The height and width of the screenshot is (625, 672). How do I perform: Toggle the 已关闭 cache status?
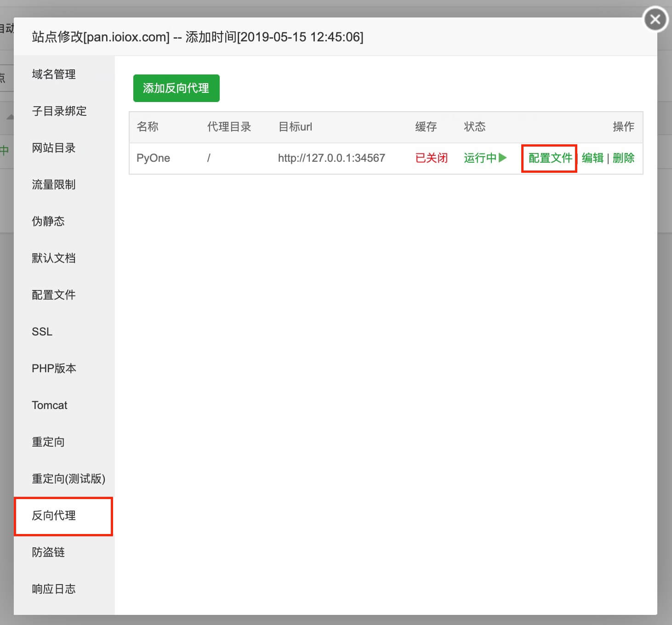pos(431,158)
